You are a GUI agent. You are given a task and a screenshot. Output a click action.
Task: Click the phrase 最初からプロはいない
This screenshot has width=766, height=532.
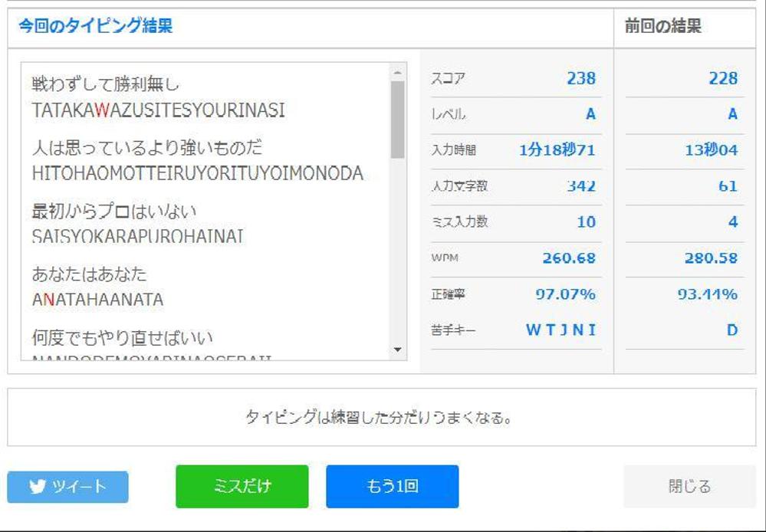coord(113,211)
